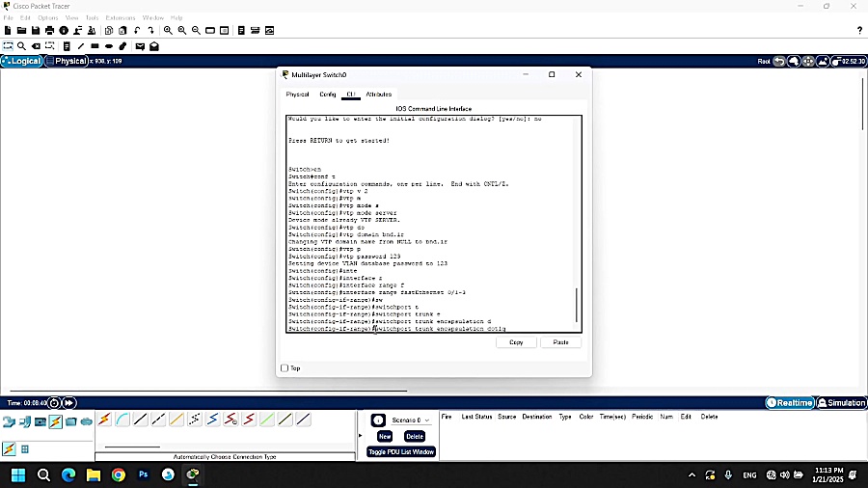Click the Save floppy disk icon
Viewport: 868px width, 488px height.
[x=36, y=31]
